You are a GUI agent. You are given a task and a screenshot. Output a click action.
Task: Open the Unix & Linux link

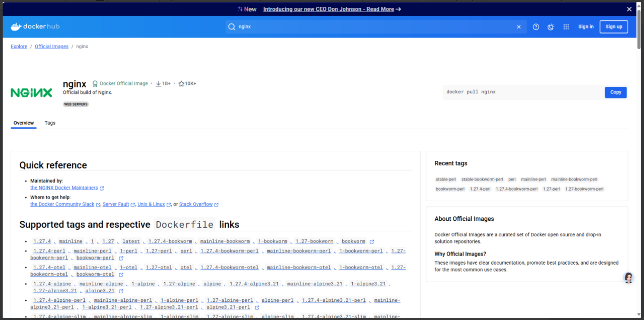pyautogui.click(x=151, y=204)
